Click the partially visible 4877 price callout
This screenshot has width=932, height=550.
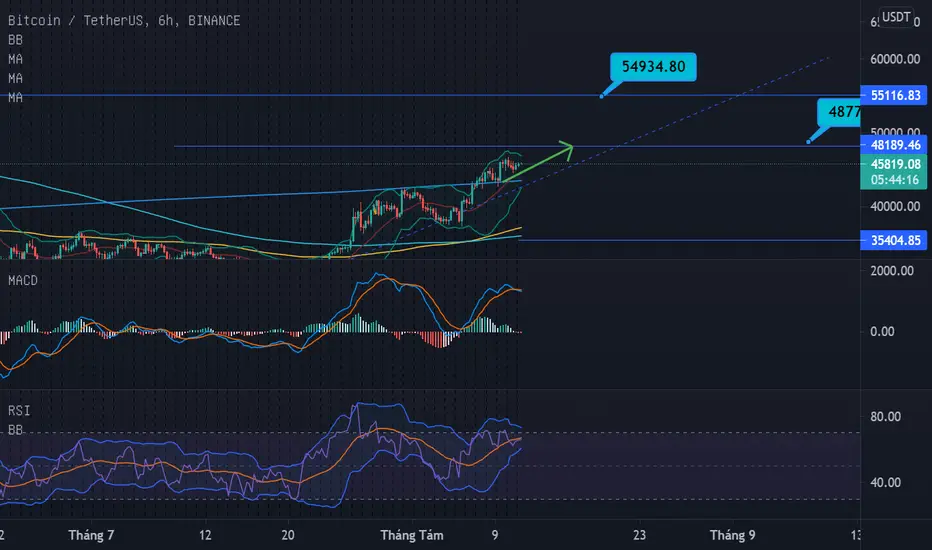click(x=839, y=112)
